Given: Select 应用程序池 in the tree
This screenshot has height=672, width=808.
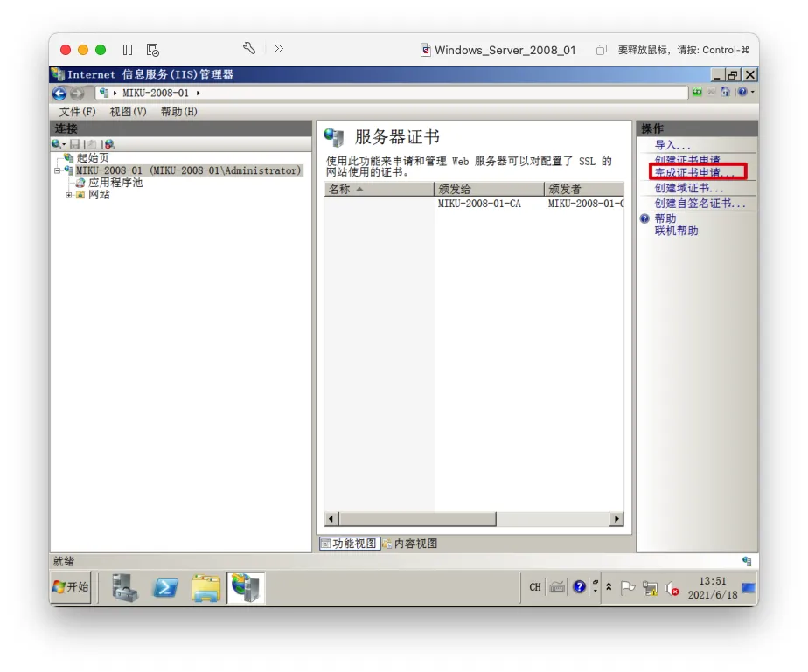Looking at the screenshot, I should coord(115,183).
